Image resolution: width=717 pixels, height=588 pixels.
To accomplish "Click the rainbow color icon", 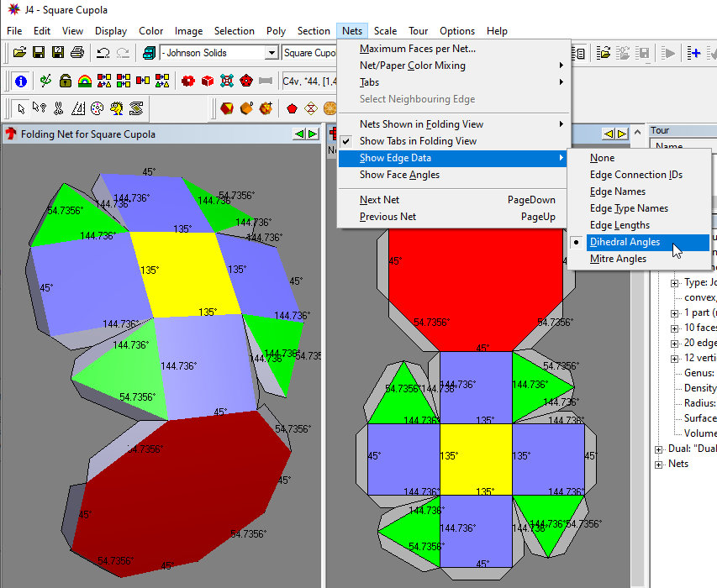I will tap(85, 81).
